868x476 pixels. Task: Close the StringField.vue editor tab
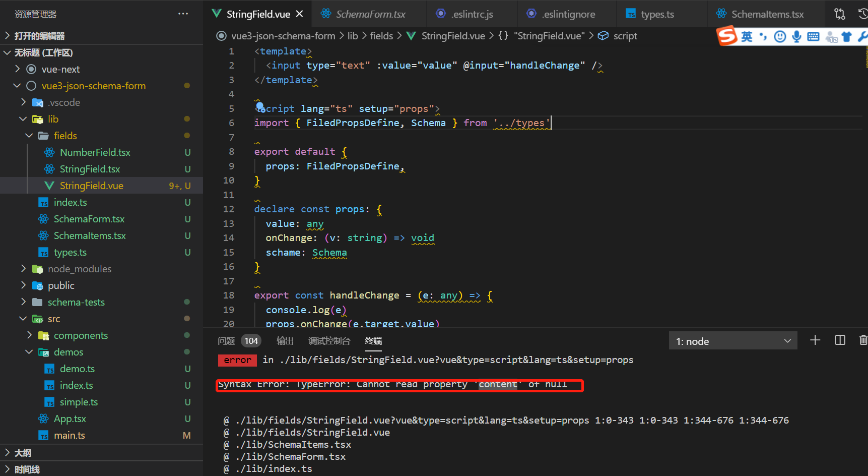click(300, 14)
